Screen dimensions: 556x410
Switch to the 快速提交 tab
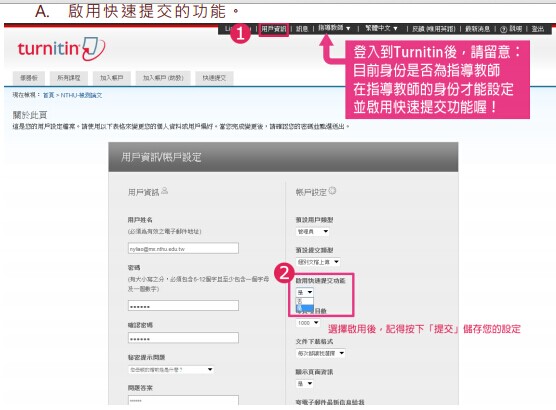214,78
